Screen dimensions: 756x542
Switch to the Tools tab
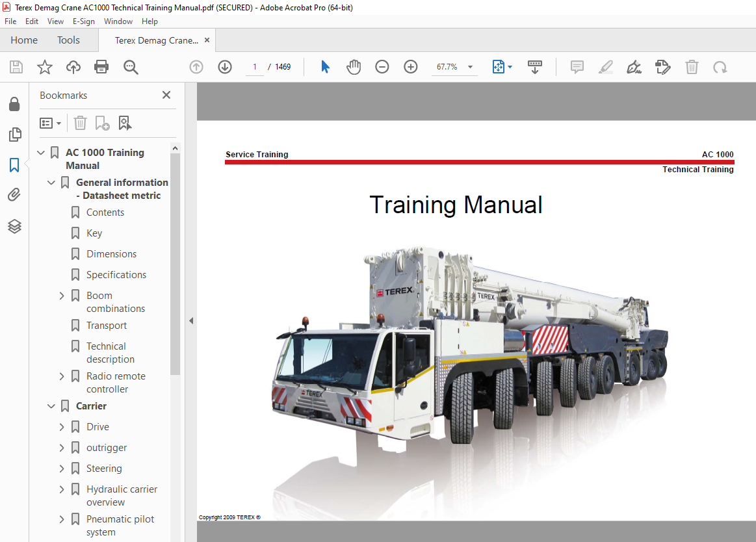click(x=68, y=40)
